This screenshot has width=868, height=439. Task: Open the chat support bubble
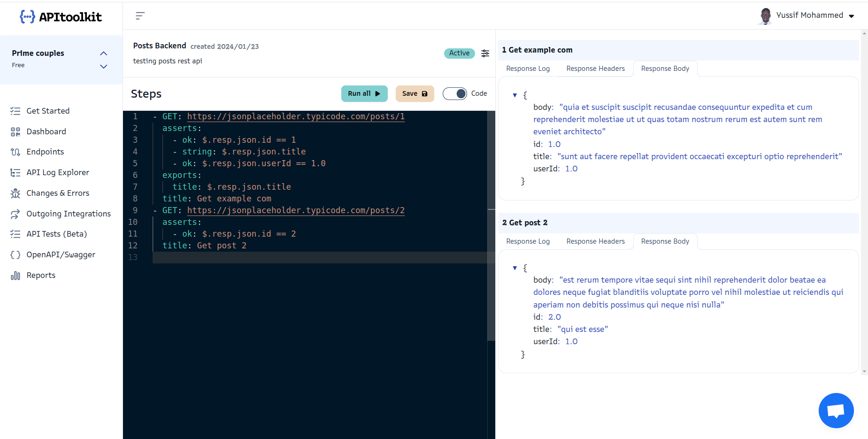[x=836, y=410]
